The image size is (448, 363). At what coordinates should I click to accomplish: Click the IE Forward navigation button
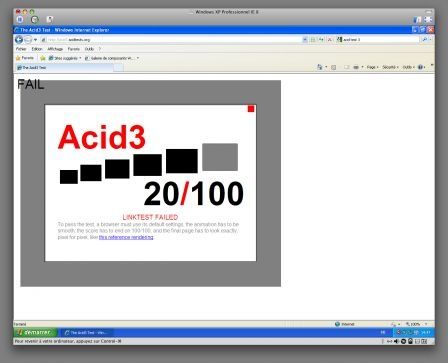(x=28, y=40)
